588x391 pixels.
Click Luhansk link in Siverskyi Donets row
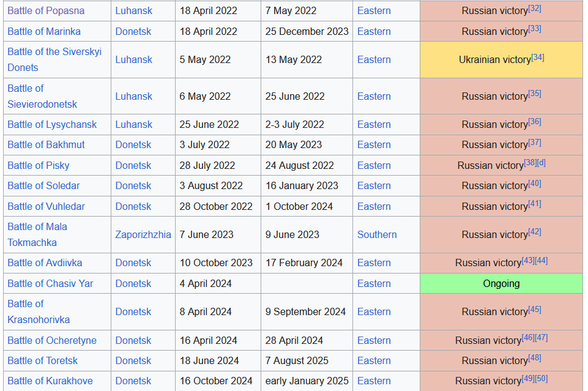tap(133, 59)
